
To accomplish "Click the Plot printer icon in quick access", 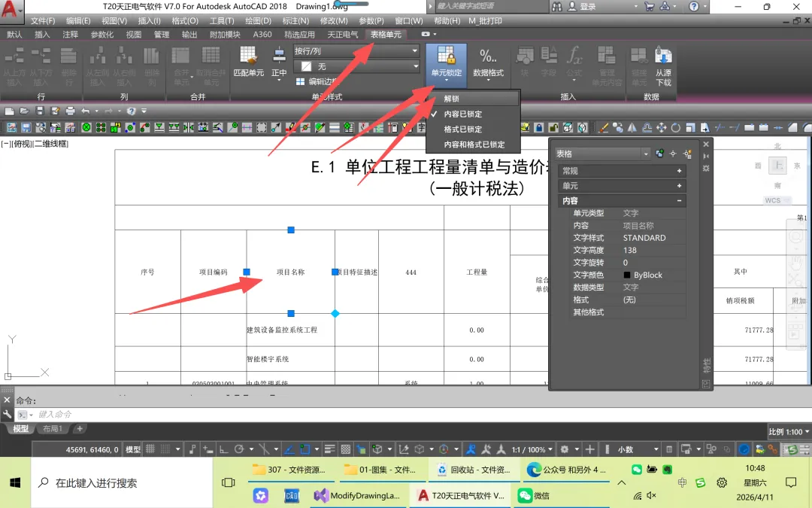I will 71,111.
